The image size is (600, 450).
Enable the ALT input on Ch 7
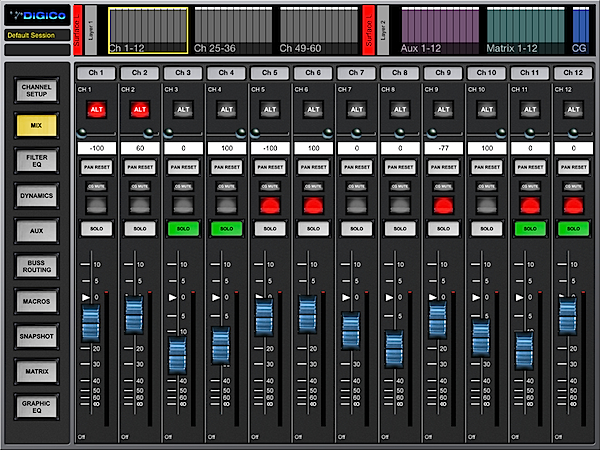pyautogui.click(x=357, y=110)
